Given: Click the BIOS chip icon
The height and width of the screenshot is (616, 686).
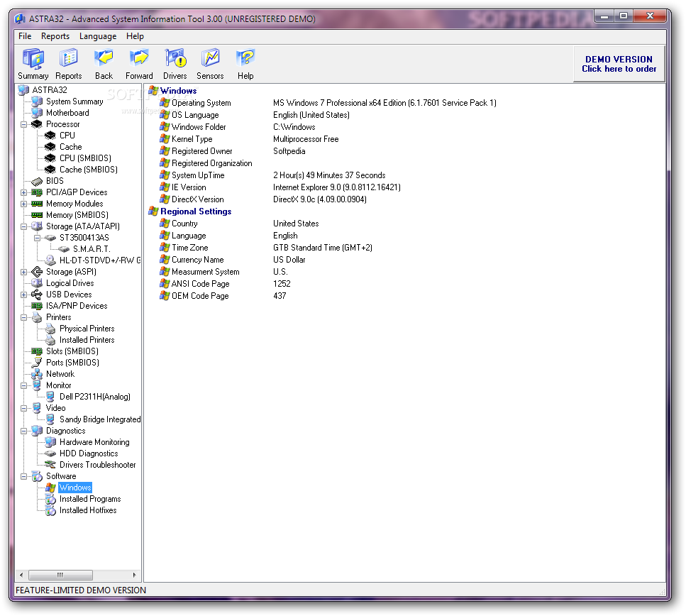Looking at the screenshot, I should [37, 181].
